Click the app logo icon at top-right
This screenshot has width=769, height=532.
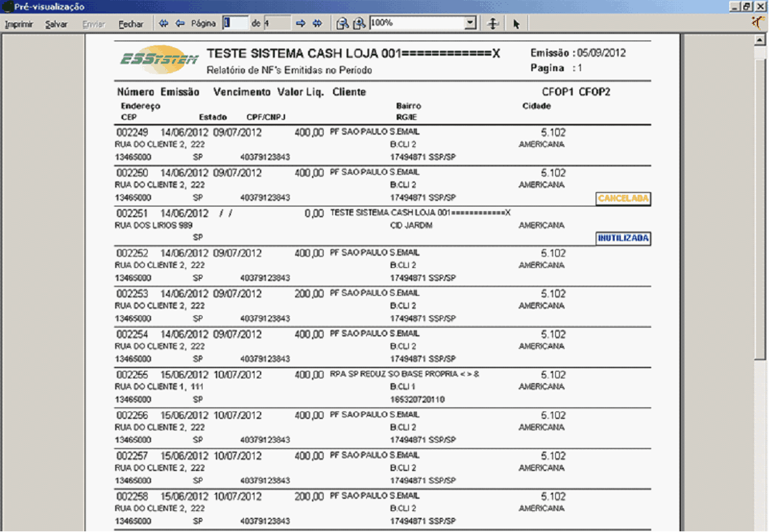(x=759, y=22)
